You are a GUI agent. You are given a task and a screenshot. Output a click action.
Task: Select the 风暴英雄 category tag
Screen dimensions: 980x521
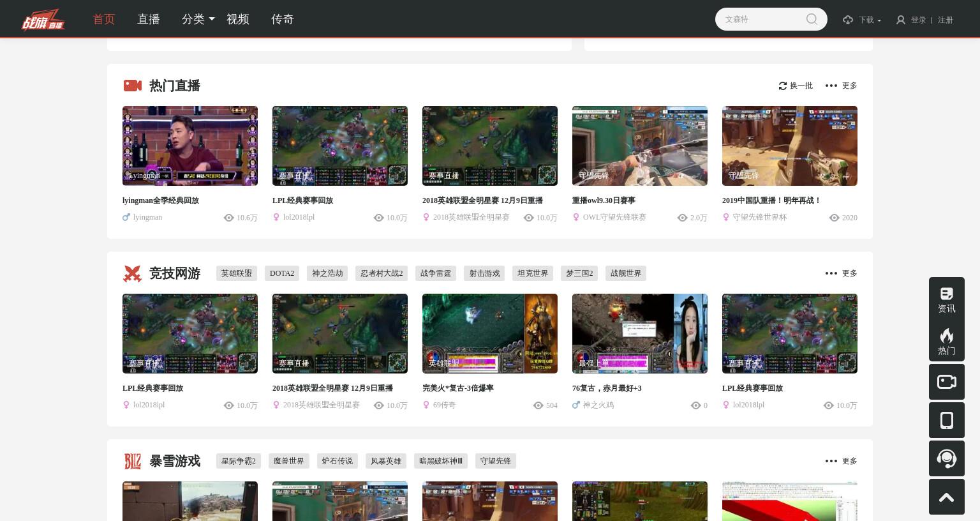(386, 461)
